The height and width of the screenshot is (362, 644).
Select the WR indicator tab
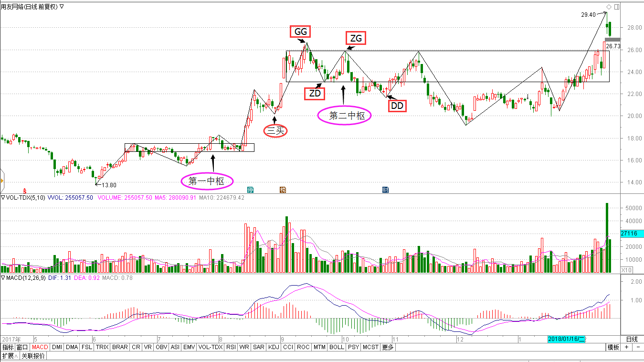244,347
